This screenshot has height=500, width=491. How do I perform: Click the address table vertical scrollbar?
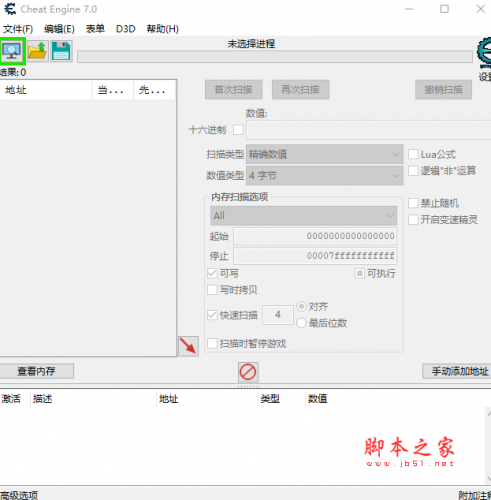click(488, 445)
